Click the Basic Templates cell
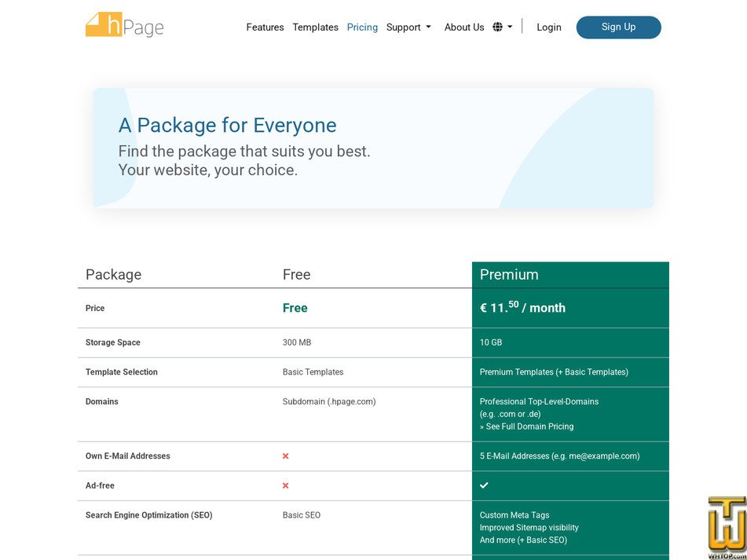The height and width of the screenshot is (560, 747). 313,372
